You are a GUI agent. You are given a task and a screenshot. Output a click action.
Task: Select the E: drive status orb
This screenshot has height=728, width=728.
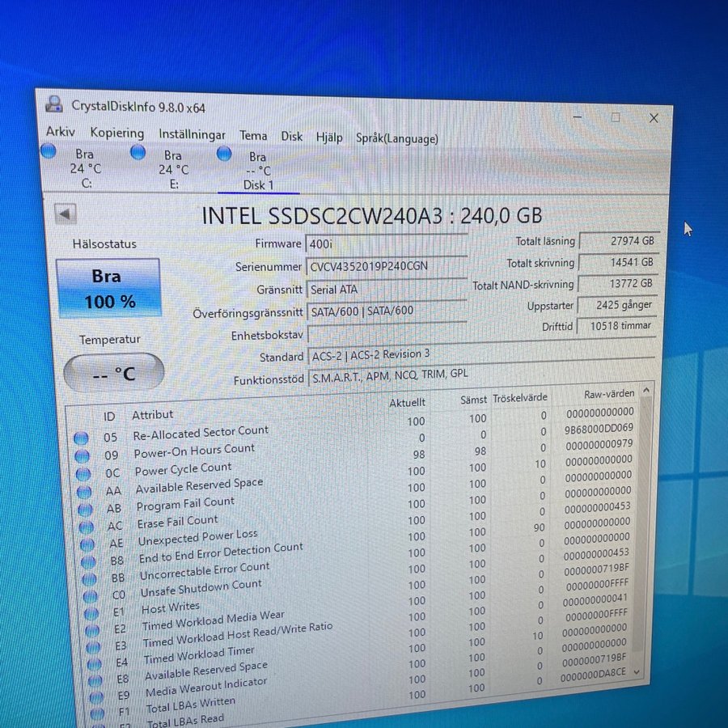(x=138, y=151)
